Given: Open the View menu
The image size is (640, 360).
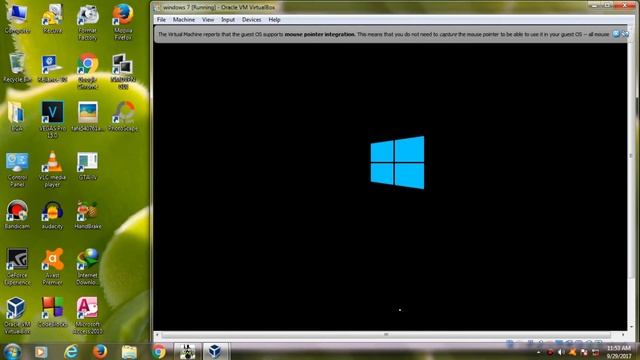Looking at the screenshot, I should click(208, 20).
